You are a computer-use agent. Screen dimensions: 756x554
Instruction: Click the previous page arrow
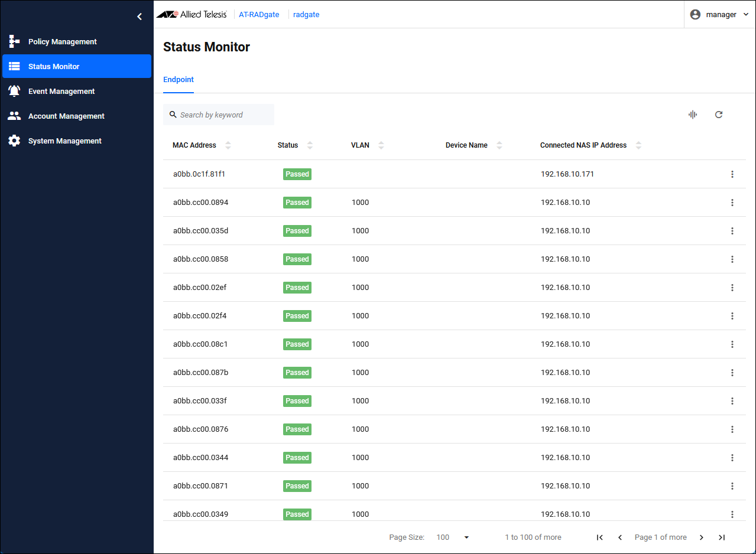click(x=620, y=537)
